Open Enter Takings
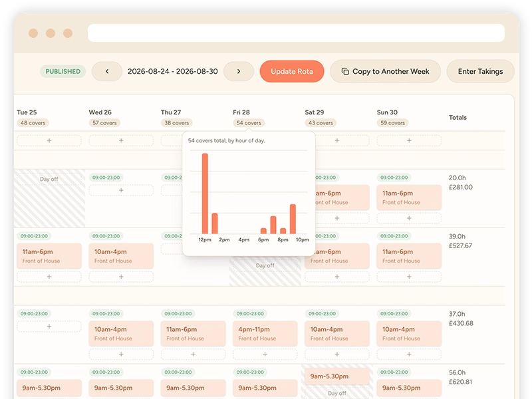 (x=480, y=71)
